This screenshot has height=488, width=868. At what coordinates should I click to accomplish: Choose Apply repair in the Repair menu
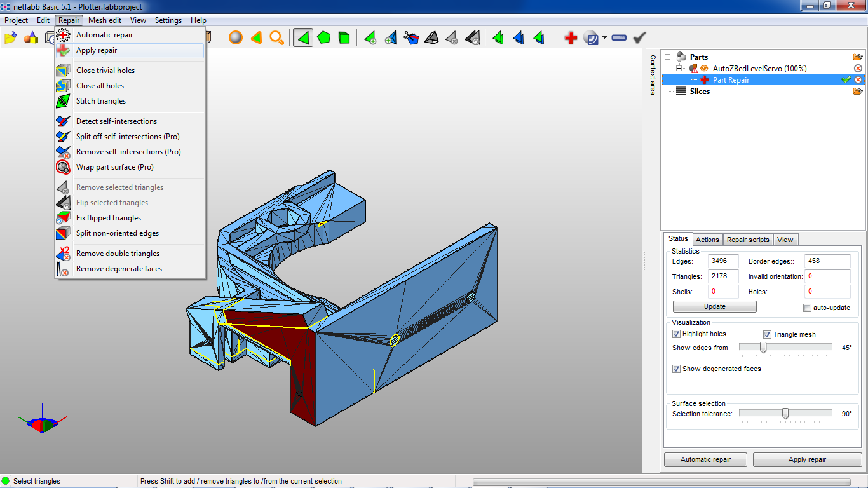(x=130, y=50)
